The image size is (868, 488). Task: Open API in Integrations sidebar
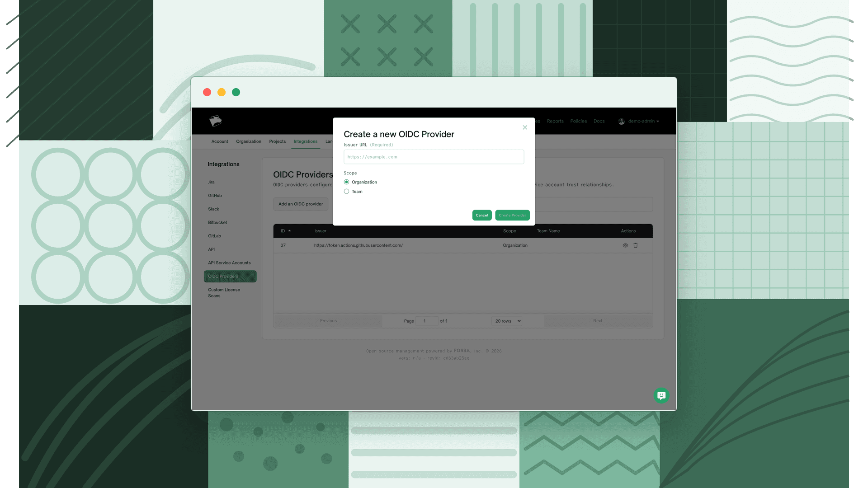(x=211, y=249)
